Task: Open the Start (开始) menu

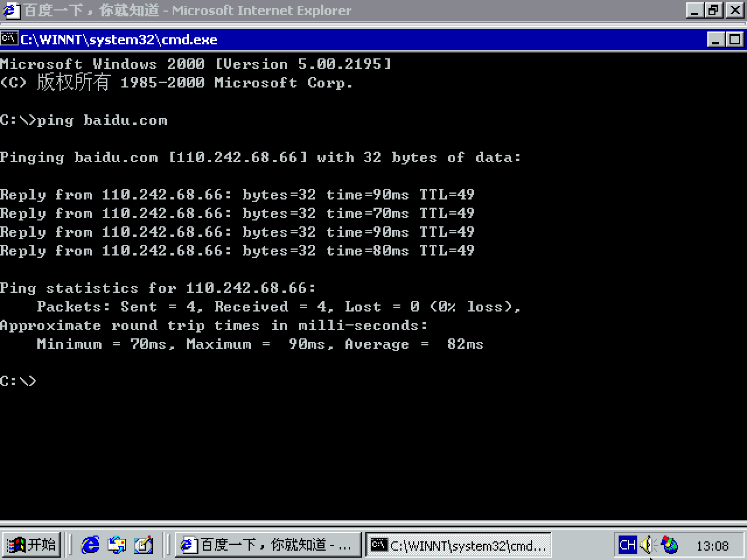Action: tap(31, 545)
